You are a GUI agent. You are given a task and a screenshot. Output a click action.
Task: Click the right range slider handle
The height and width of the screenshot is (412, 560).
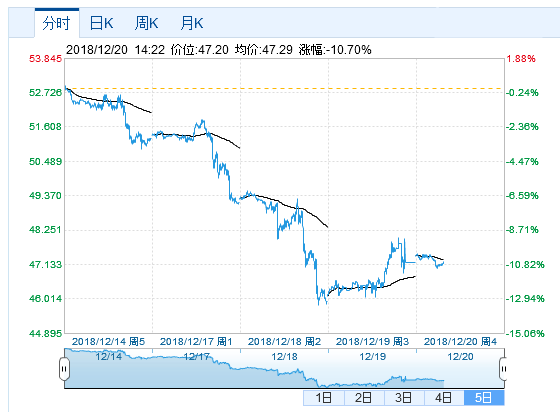503,369
